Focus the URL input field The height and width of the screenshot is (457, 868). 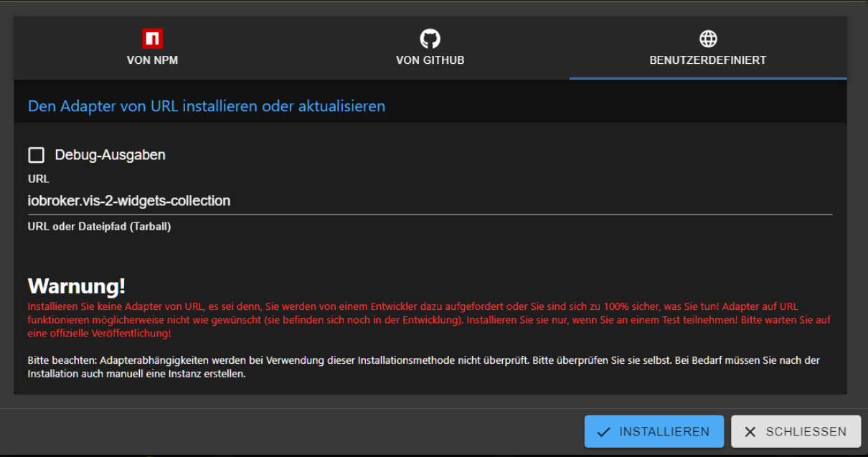[x=430, y=201]
